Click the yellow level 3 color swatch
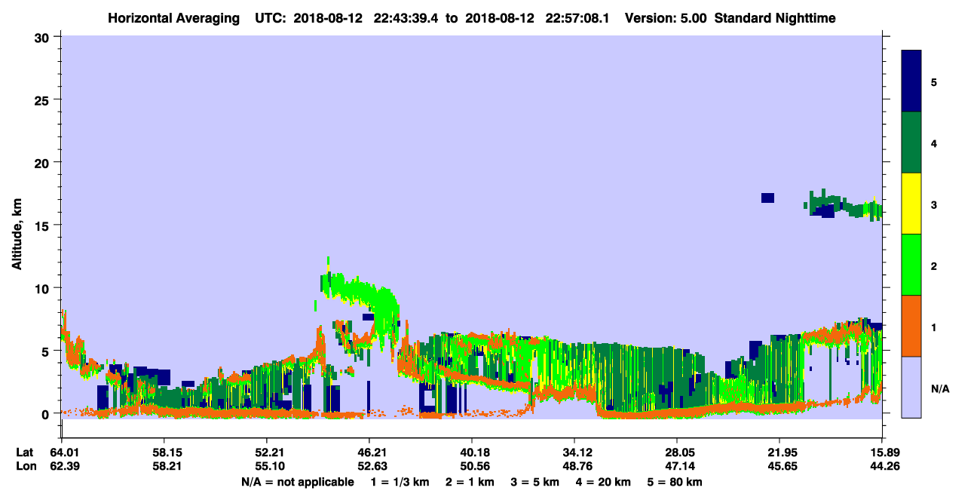This screenshot has height=503, width=980. pyautogui.click(x=911, y=204)
